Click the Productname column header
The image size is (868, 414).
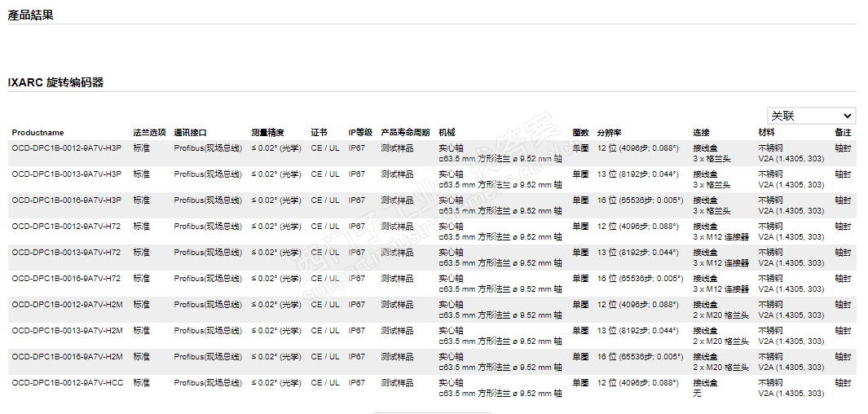tap(37, 133)
